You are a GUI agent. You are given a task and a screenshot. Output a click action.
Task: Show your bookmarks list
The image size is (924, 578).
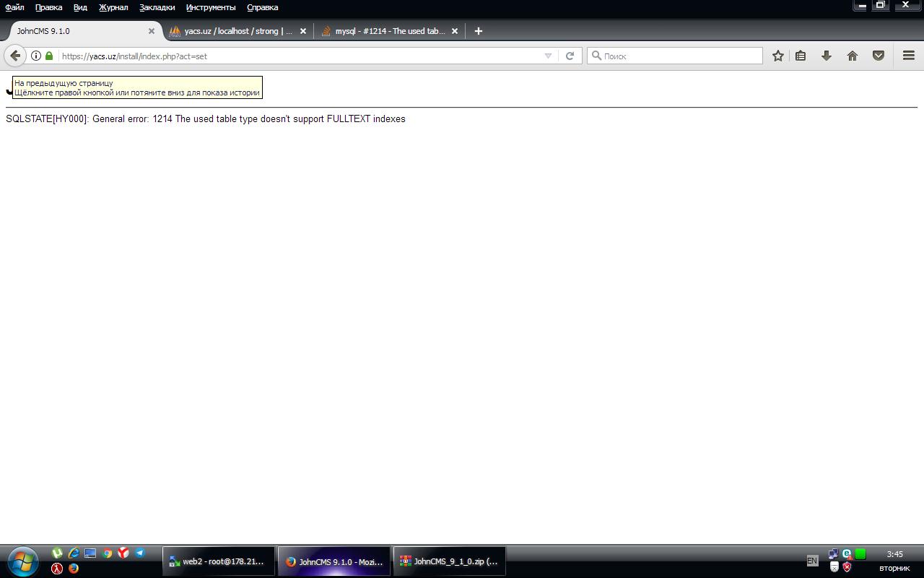[x=801, y=56]
